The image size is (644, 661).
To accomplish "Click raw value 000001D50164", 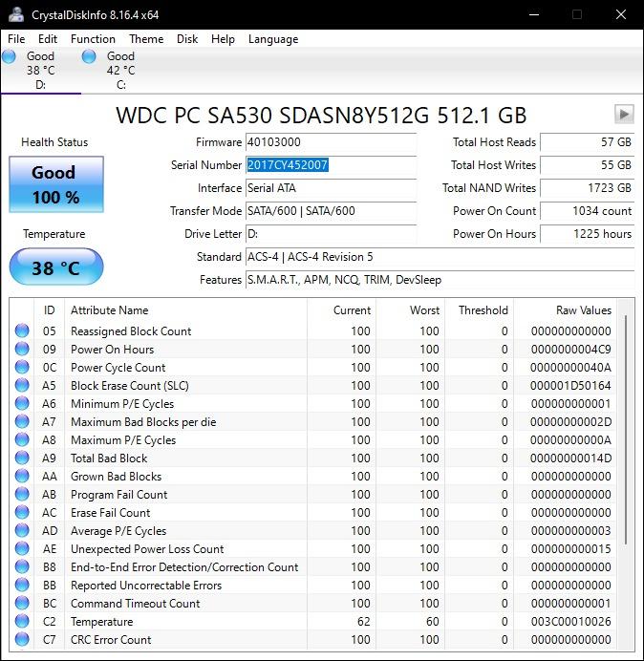I will coord(570,386).
